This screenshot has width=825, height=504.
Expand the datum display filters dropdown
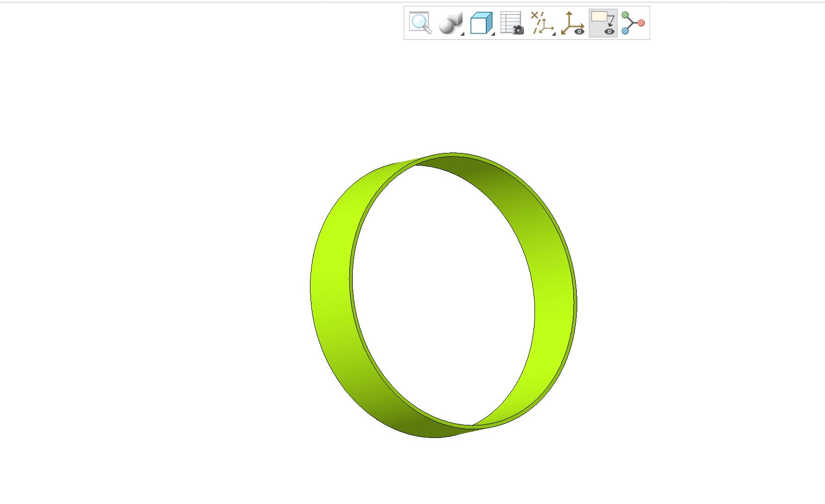pos(543,23)
